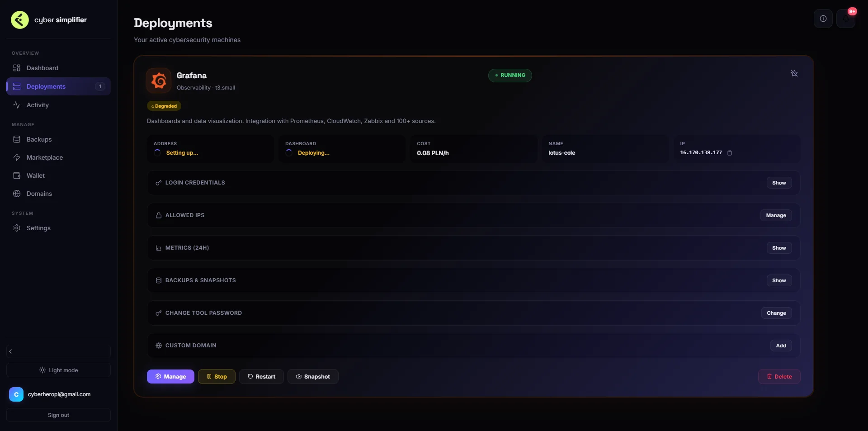Click the Allowed IPs lock icon
This screenshot has height=431, width=868.
(x=159, y=215)
